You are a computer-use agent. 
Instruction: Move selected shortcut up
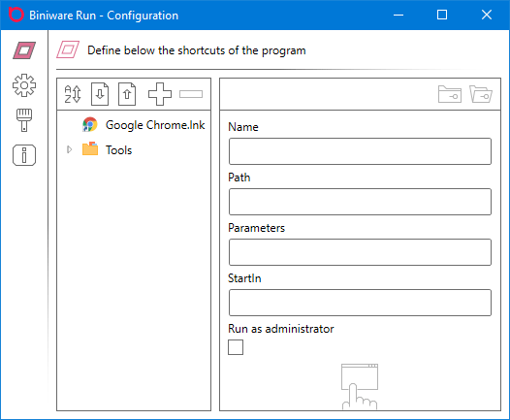pos(127,94)
